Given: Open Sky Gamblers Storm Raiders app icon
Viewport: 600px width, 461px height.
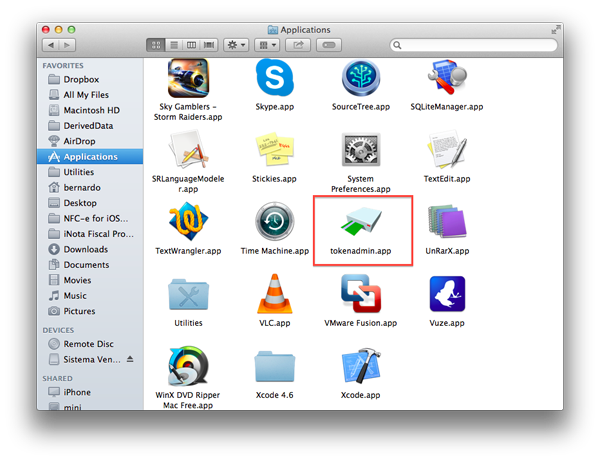Looking at the screenshot, I should 188,78.
